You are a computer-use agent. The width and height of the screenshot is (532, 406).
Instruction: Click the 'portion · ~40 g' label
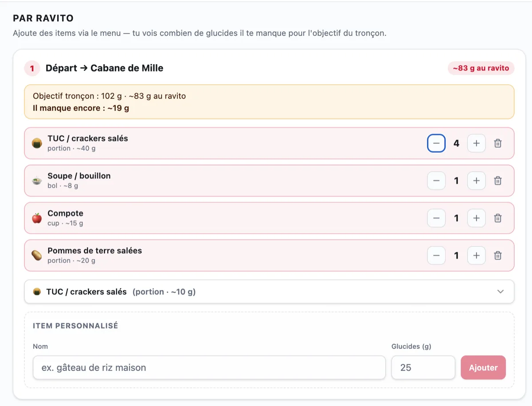[71, 148]
